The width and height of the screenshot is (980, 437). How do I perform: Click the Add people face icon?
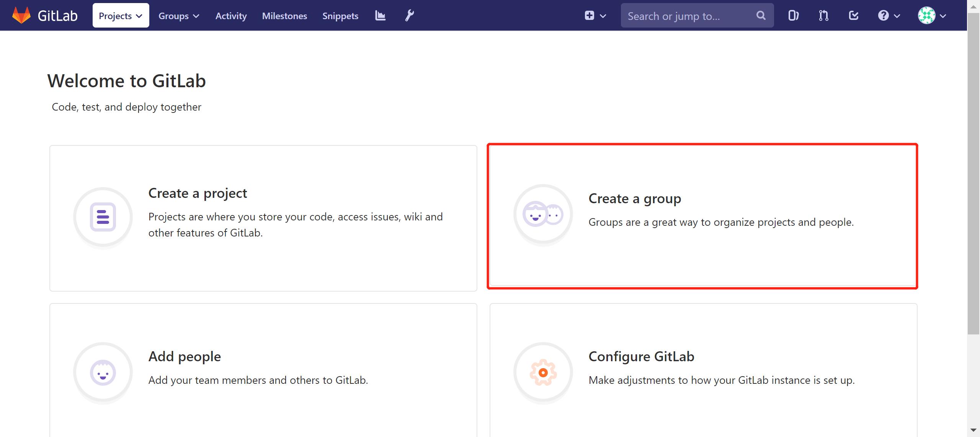pos(103,372)
